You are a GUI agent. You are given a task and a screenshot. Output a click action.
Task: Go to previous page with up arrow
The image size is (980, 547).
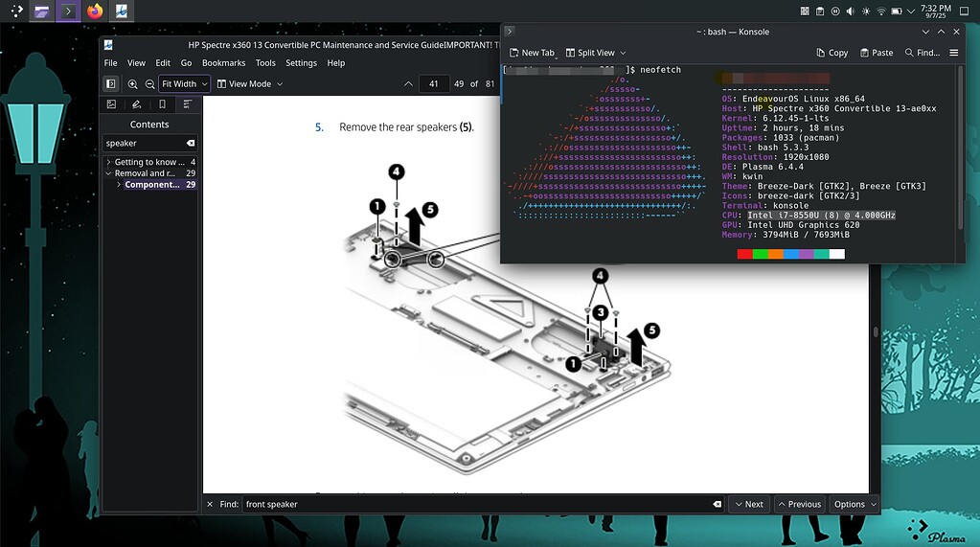pyautogui.click(x=408, y=83)
